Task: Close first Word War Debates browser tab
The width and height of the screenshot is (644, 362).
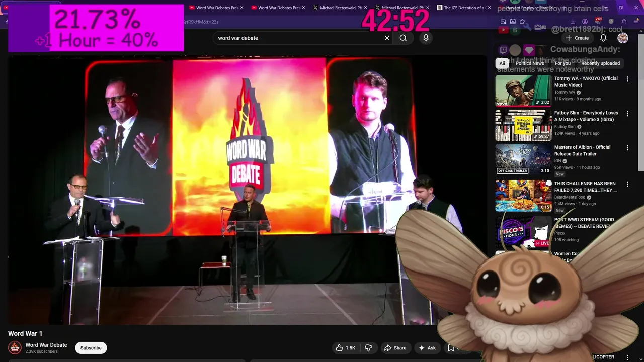Action: tap(242, 8)
